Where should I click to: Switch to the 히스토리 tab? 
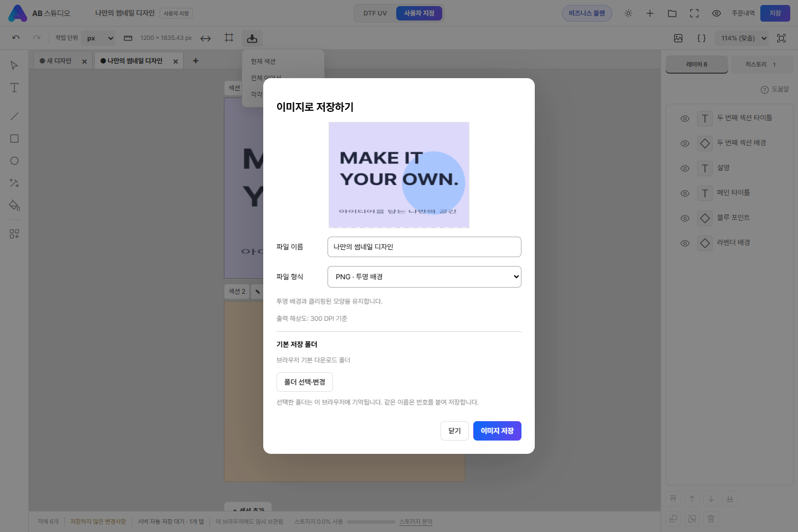click(760, 64)
